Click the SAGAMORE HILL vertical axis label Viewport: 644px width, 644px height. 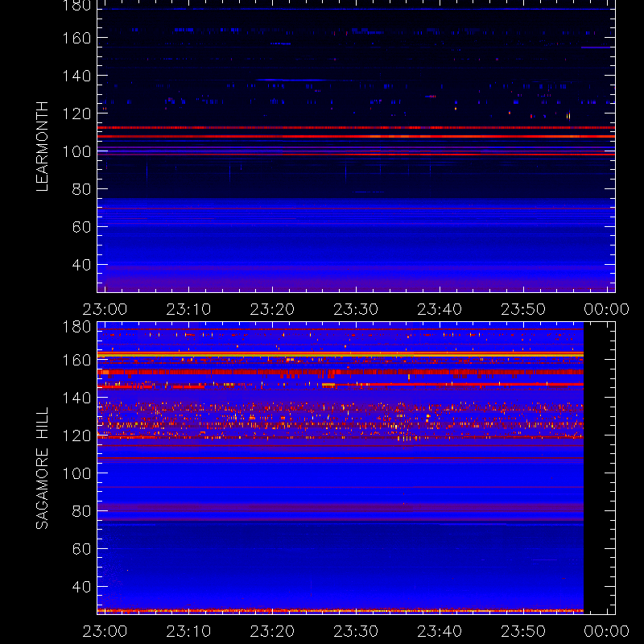coord(42,468)
